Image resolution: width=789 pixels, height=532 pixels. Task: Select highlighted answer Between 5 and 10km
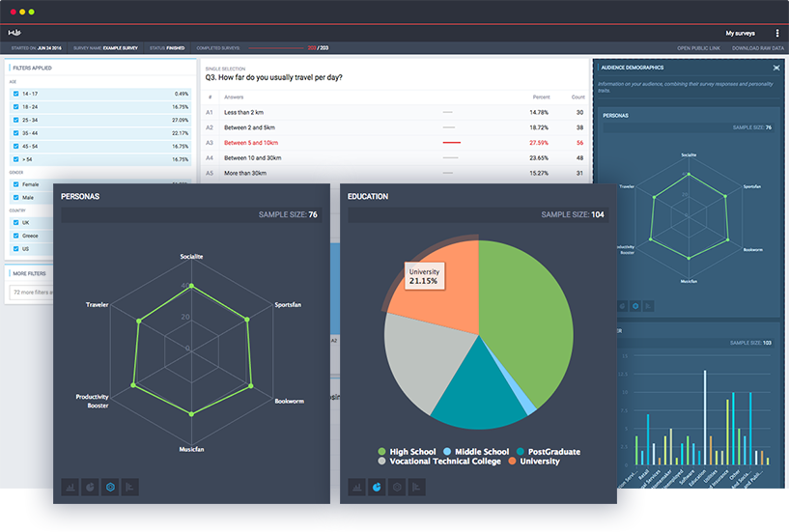click(395, 143)
